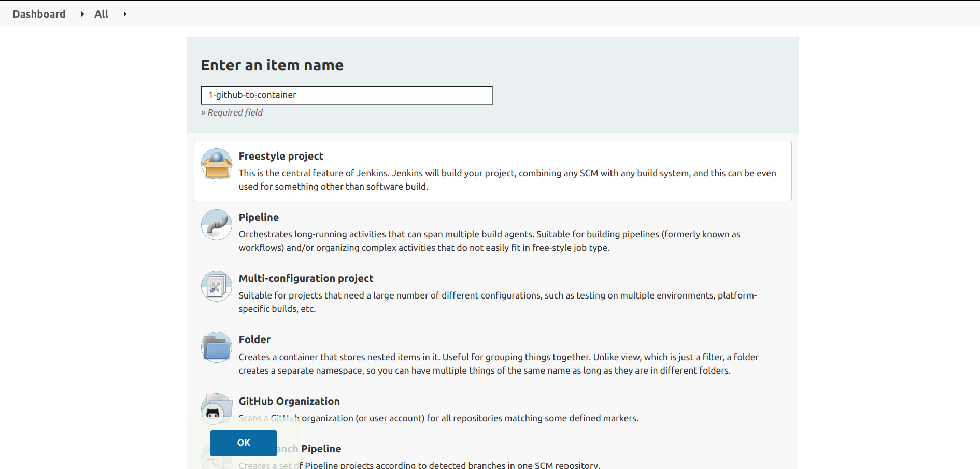Click the Folder item icon
This screenshot has height=469, width=980.
(217, 347)
